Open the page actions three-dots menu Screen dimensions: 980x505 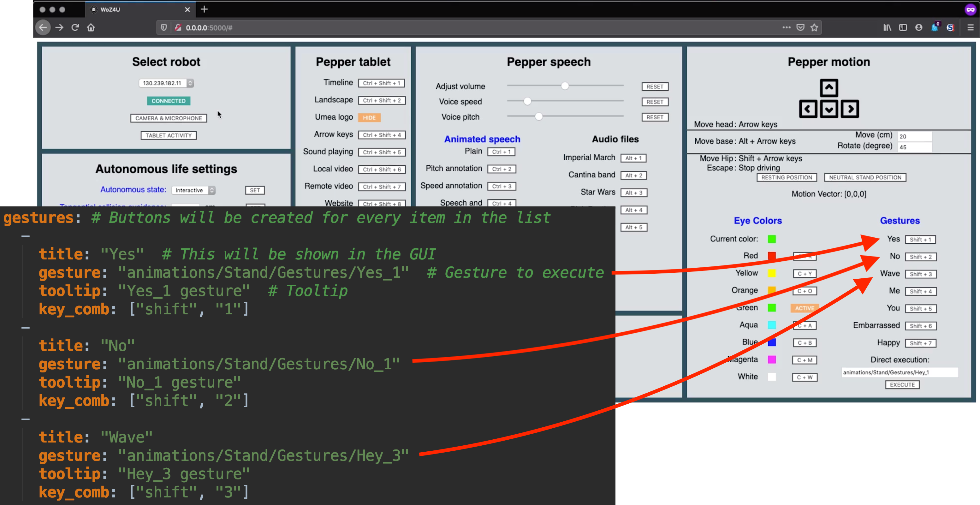(786, 27)
